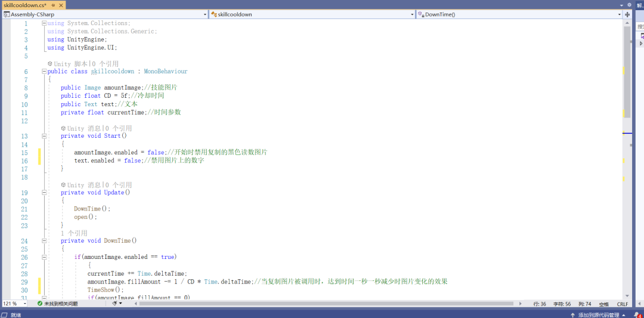Click the DownTime() call on line 21

click(92, 209)
